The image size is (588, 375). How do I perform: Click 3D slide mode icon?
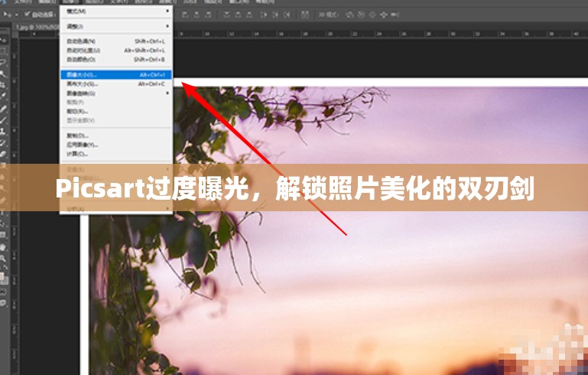point(384,15)
